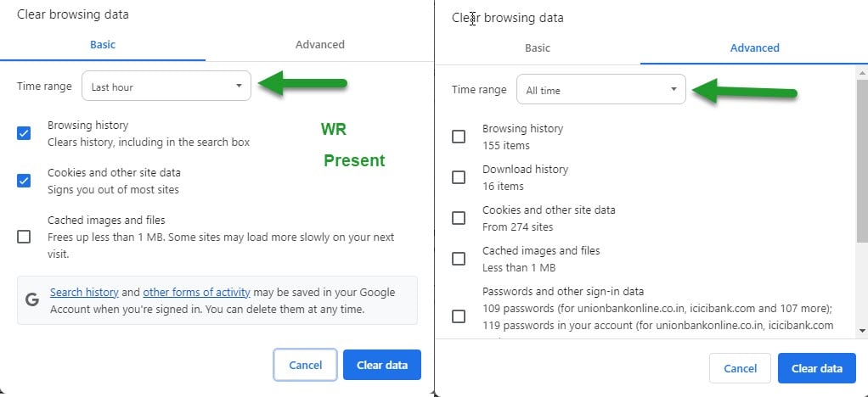Click Clear data in the All time dialog
Screen dimensions: 868x397
816,368
